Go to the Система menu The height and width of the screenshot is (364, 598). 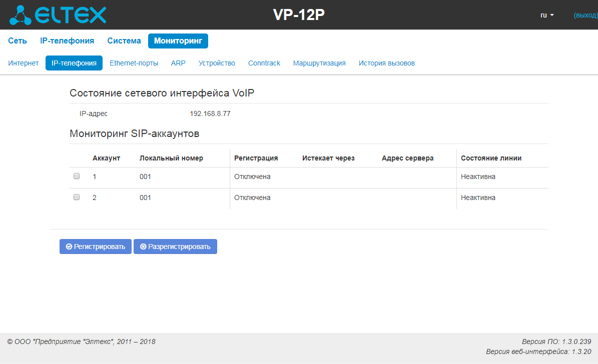tap(124, 41)
